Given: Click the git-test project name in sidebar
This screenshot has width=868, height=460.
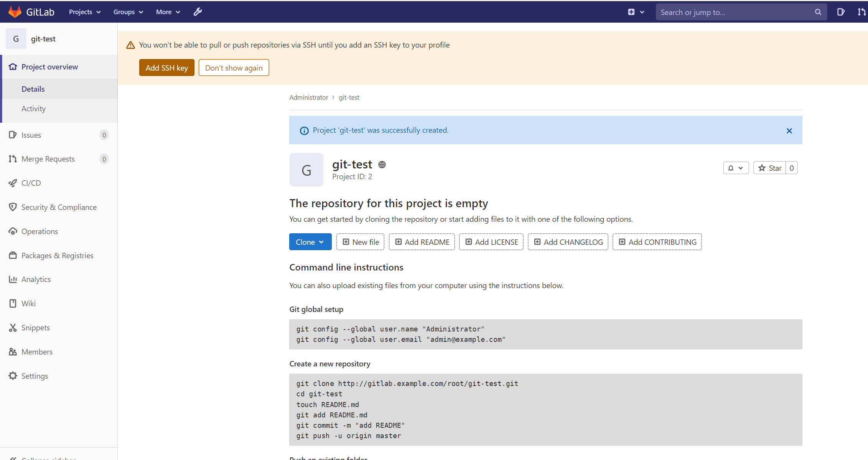Looking at the screenshot, I should click(43, 39).
